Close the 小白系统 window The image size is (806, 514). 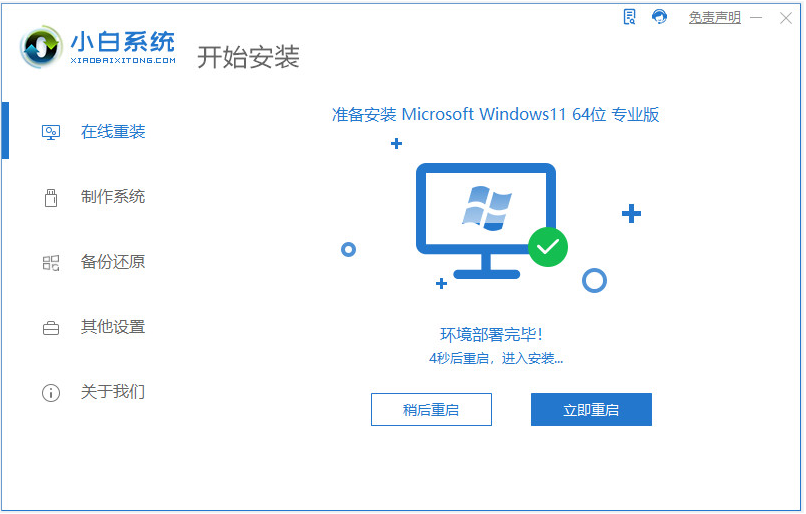coord(785,18)
